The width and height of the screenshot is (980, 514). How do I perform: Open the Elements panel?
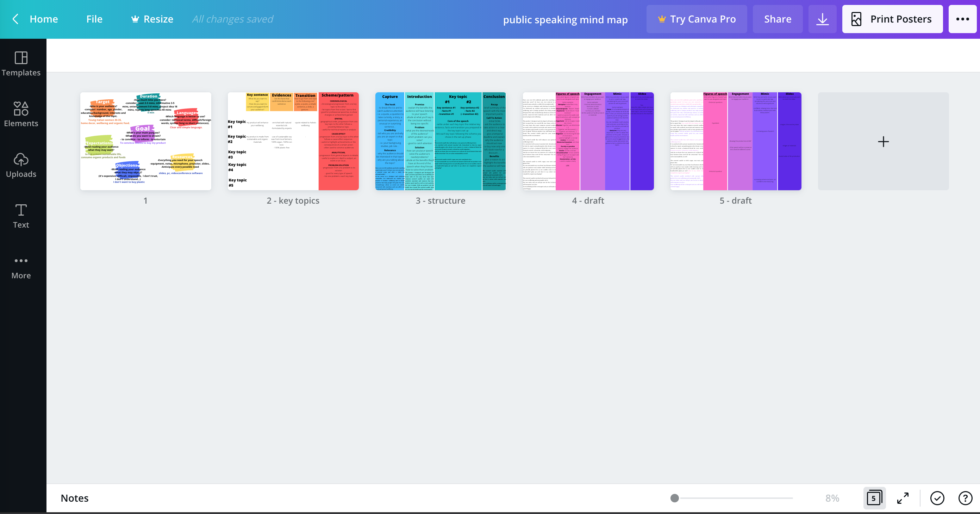pos(21,114)
